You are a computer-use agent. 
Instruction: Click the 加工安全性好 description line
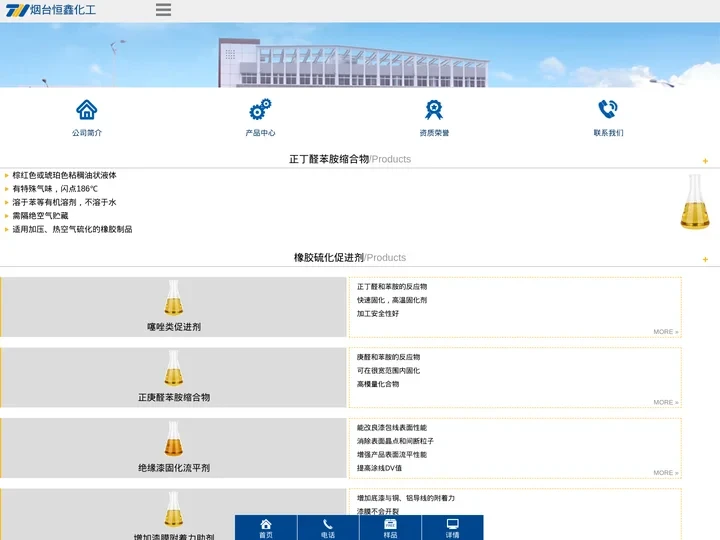coord(378,314)
